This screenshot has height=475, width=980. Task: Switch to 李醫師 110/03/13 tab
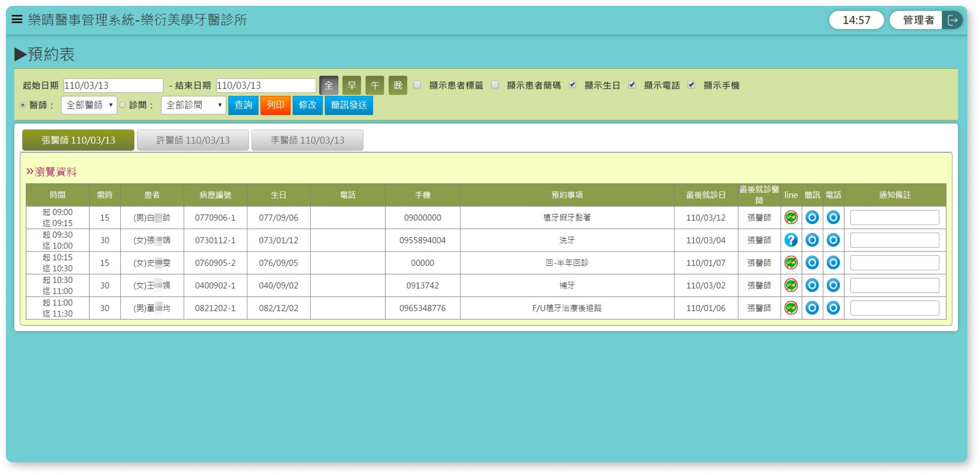click(307, 140)
